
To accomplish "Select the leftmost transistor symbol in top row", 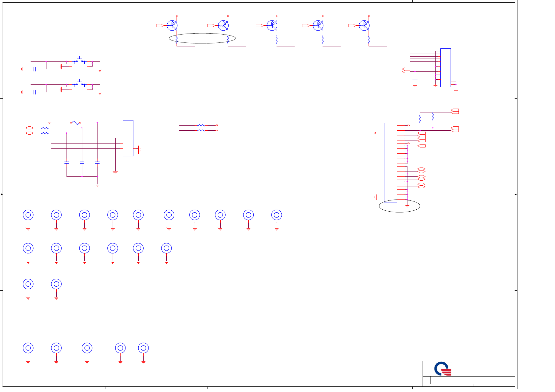I will 172,25.
